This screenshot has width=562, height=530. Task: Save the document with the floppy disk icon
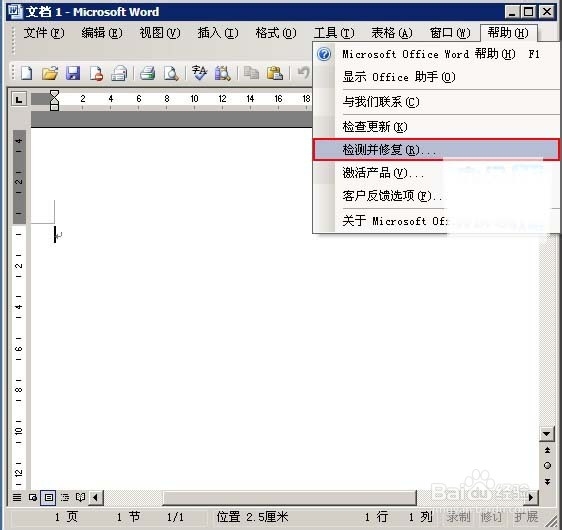(73, 73)
